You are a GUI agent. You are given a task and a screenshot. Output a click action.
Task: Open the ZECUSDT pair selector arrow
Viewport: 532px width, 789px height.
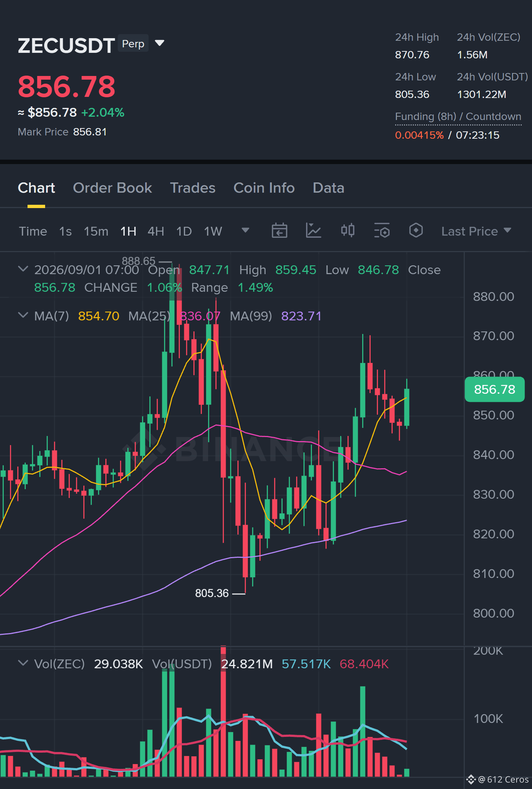(x=160, y=43)
